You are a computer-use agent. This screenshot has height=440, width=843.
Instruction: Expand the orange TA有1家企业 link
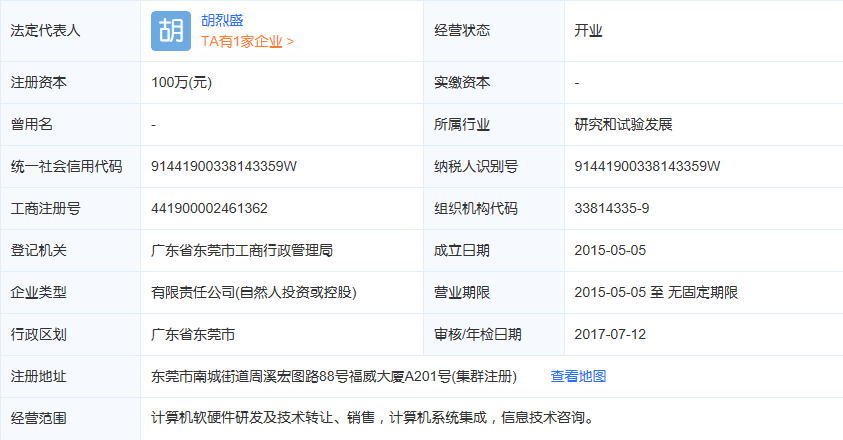point(248,42)
